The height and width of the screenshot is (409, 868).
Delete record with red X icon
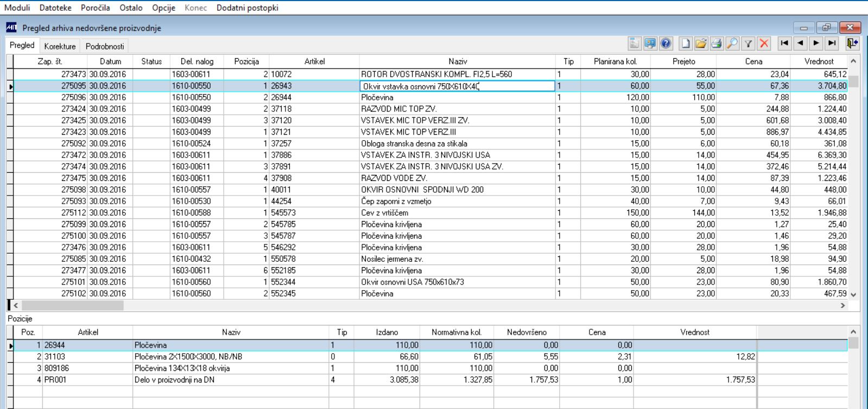click(764, 43)
